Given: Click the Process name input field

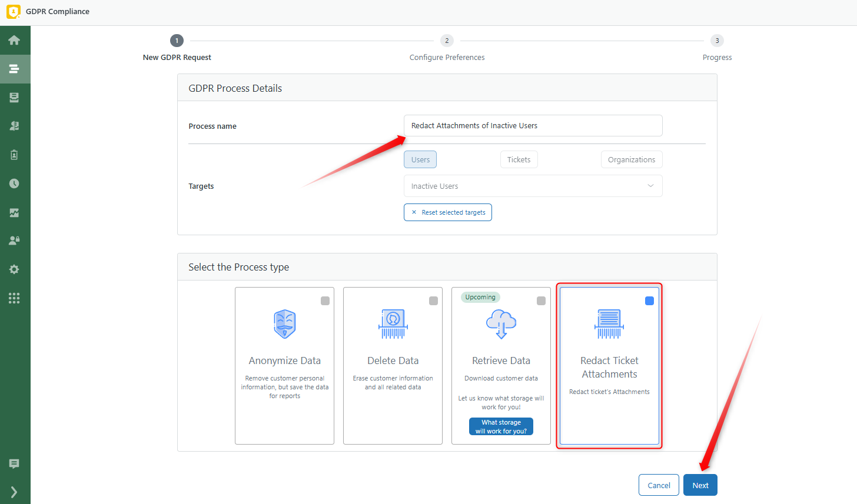Looking at the screenshot, I should coord(533,125).
